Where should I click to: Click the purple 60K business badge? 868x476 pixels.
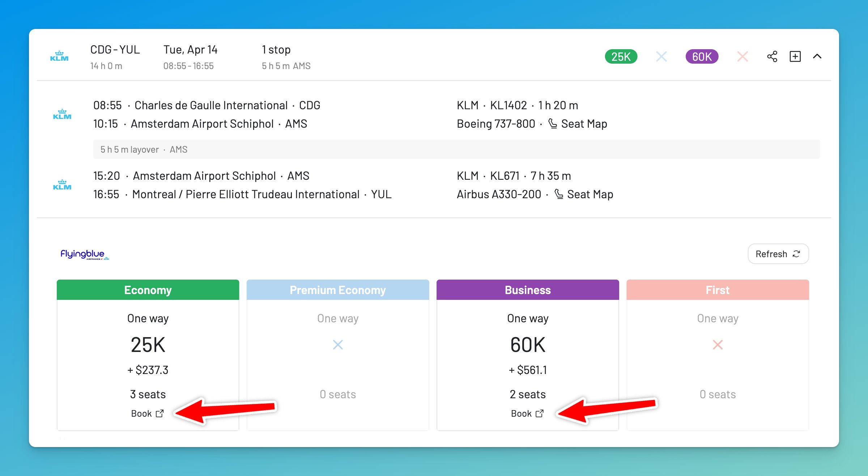point(702,56)
